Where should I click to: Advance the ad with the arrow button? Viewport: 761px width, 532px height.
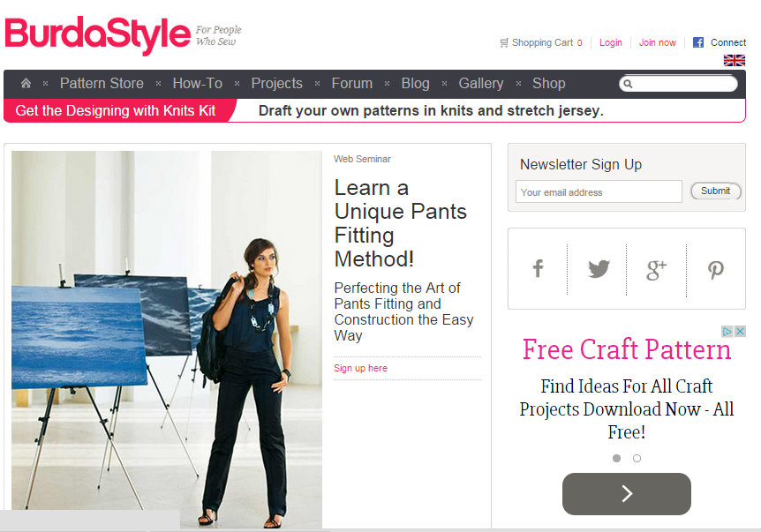627,494
